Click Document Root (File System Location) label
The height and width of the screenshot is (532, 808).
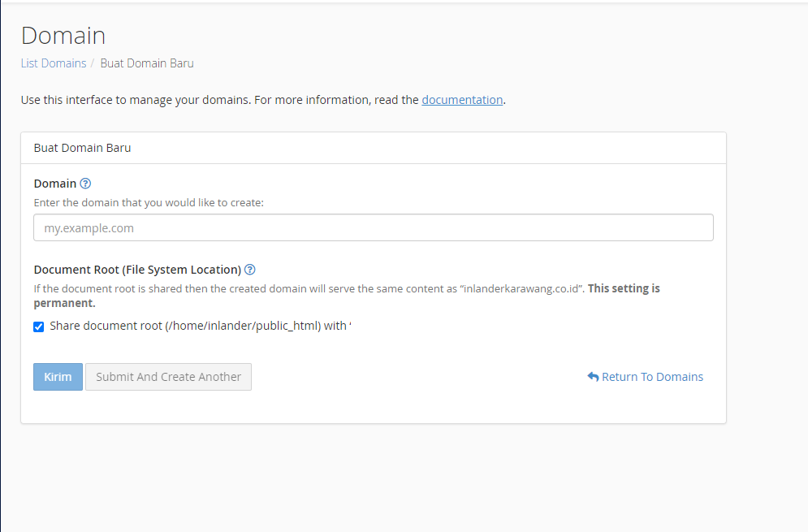(137, 270)
